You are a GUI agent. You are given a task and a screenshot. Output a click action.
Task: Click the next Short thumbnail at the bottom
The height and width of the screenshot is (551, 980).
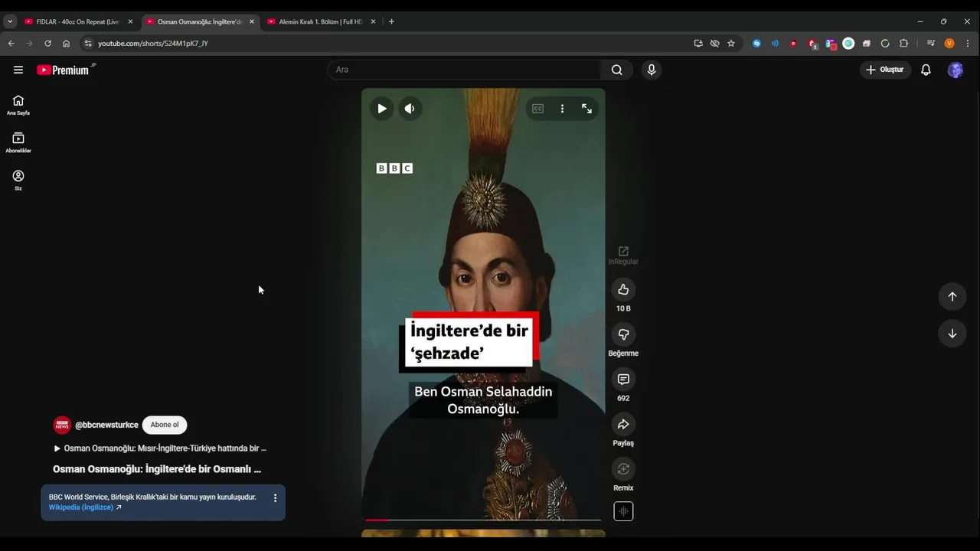tap(483, 533)
